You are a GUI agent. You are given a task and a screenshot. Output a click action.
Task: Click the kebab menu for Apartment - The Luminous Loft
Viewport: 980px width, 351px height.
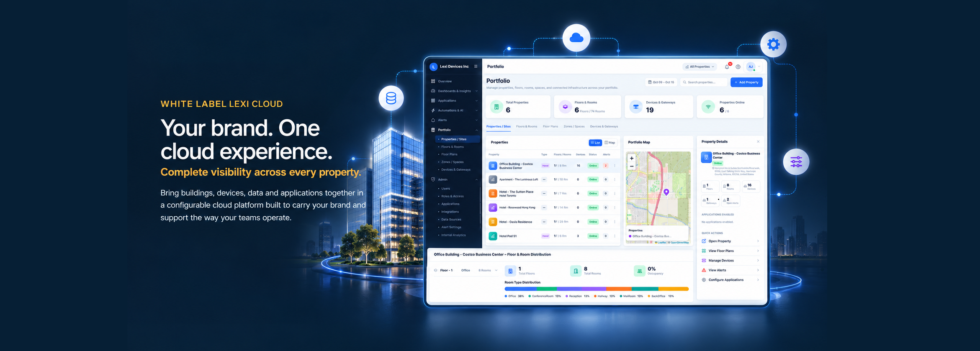(x=615, y=179)
